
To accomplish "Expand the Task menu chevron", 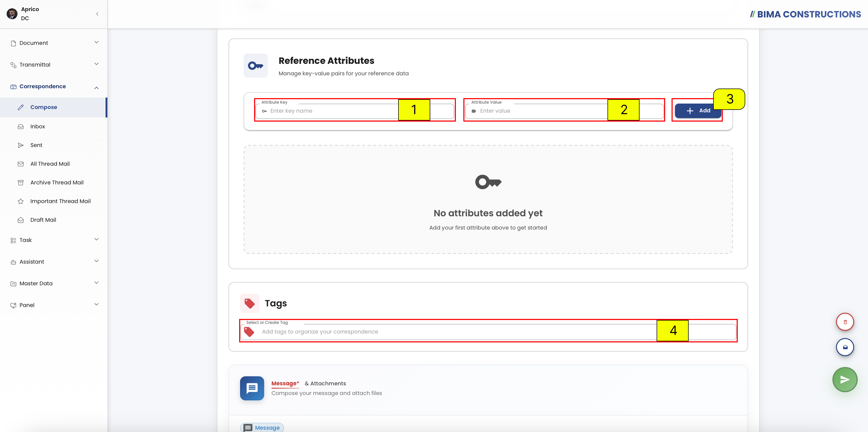I will (96, 239).
